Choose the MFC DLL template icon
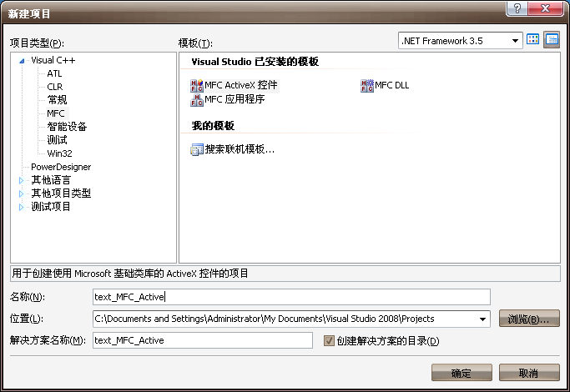570x392 pixels. click(x=367, y=86)
